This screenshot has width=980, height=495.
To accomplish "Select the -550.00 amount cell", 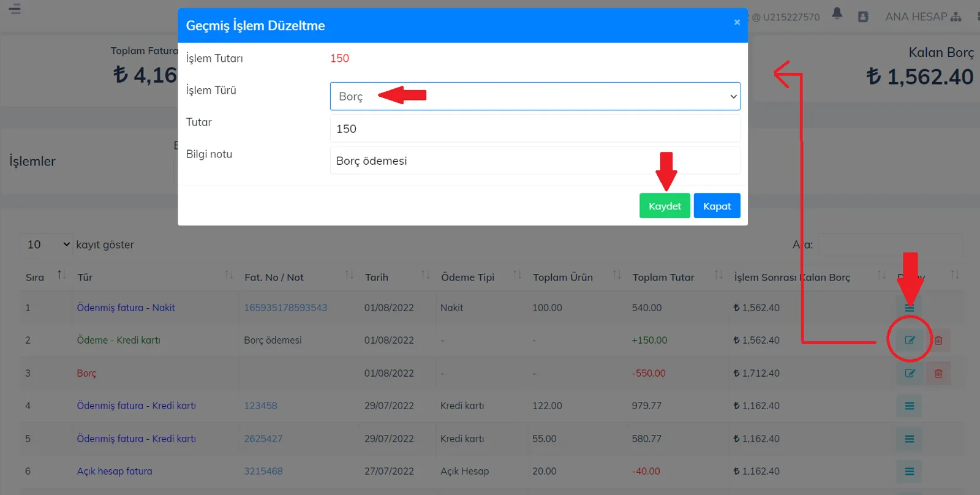I will click(x=649, y=373).
